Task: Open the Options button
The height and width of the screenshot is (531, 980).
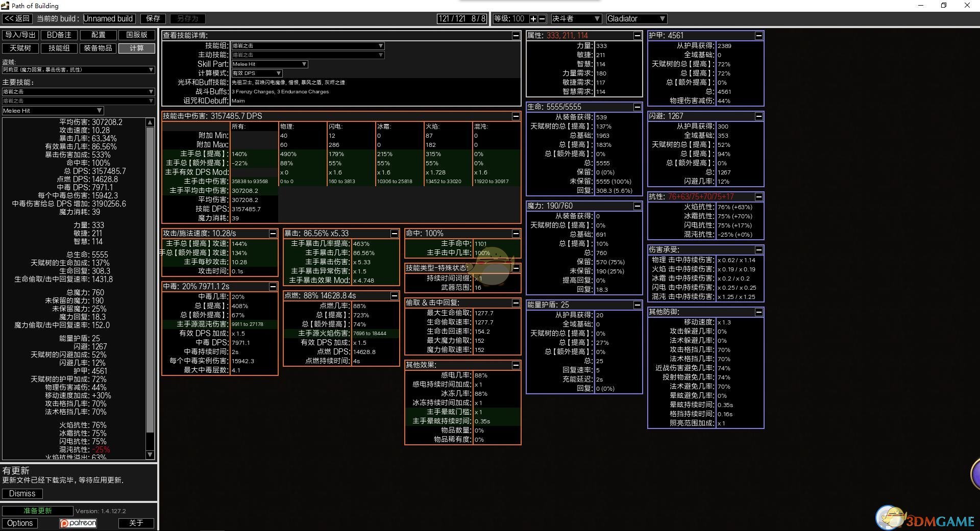Action: [x=20, y=523]
